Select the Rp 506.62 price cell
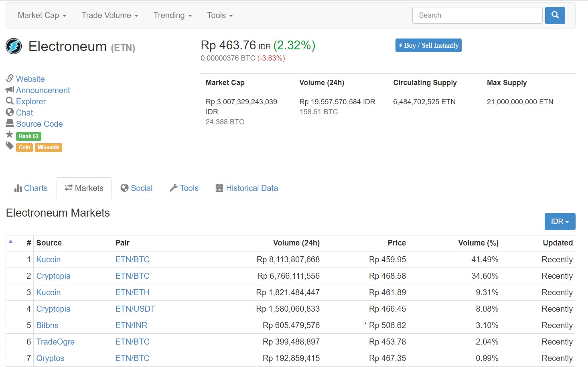The height and width of the screenshot is (367, 588). tap(387, 325)
